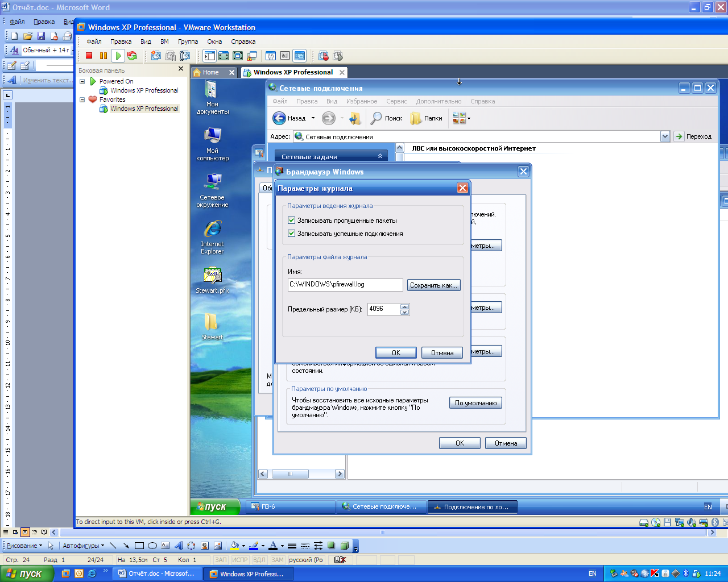Open Internet Explorer desktop icon in VM

212,229
